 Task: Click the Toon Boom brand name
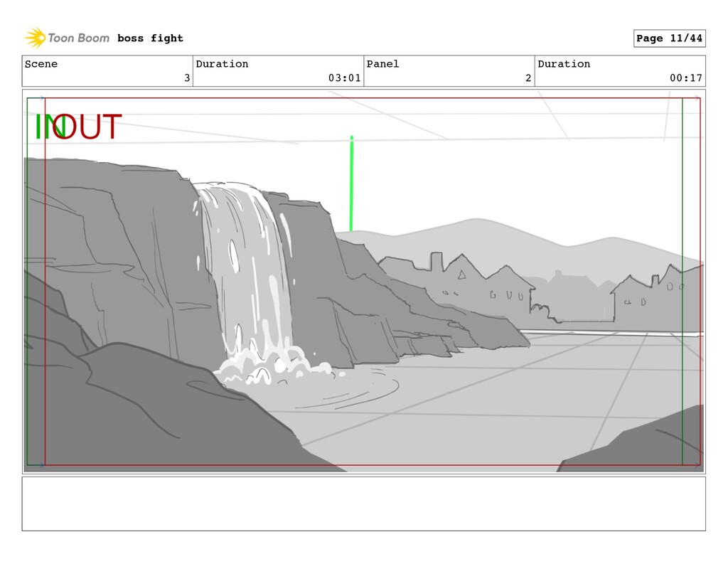tap(78, 38)
